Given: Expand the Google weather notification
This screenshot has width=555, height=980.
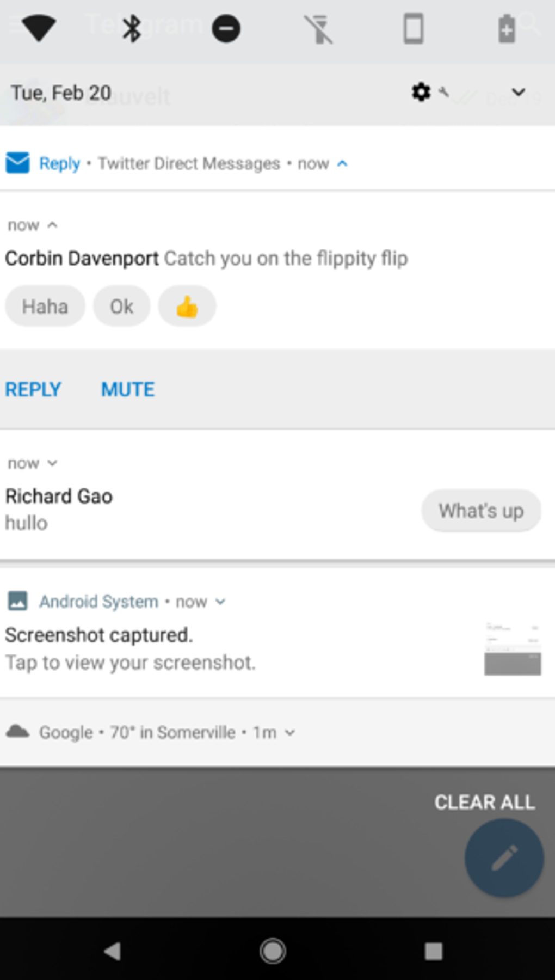Looking at the screenshot, I should [x=290, y=733].
